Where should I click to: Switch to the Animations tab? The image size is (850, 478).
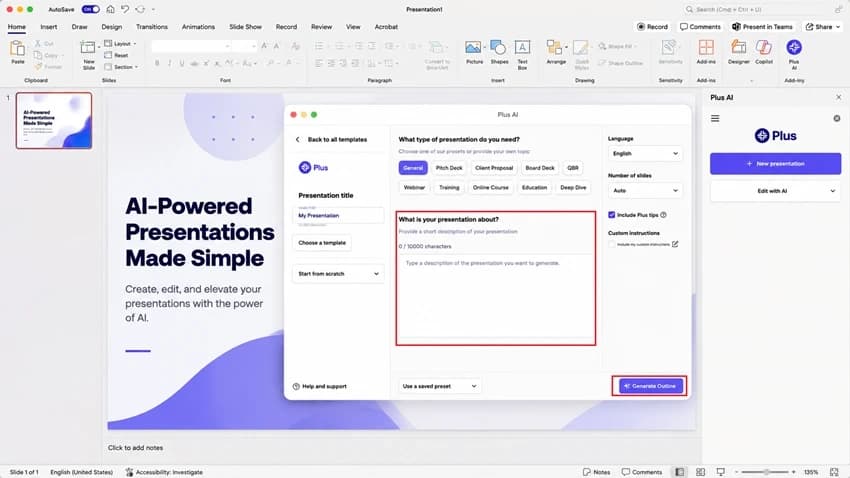[198, 27]
